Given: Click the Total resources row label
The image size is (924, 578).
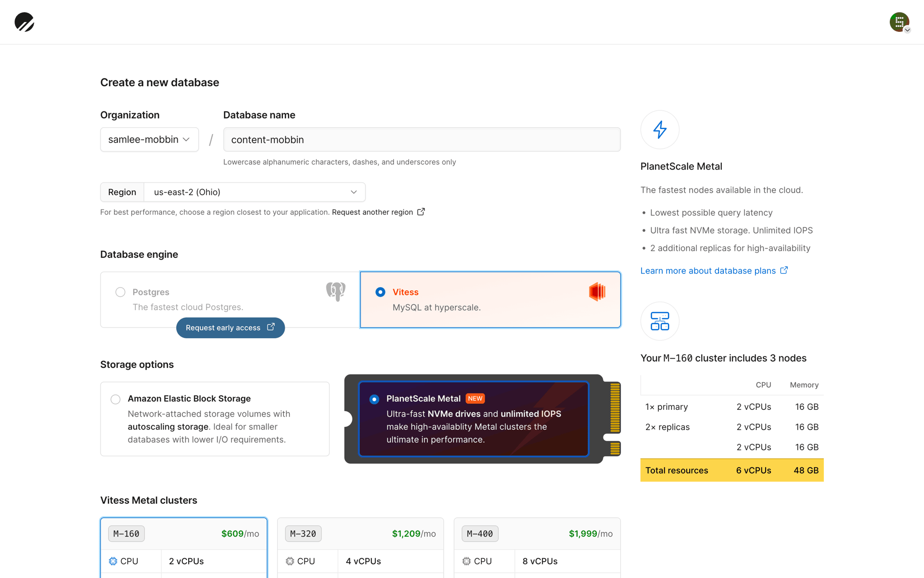Looking at the screenshot, I should click(x=677, y=471).
